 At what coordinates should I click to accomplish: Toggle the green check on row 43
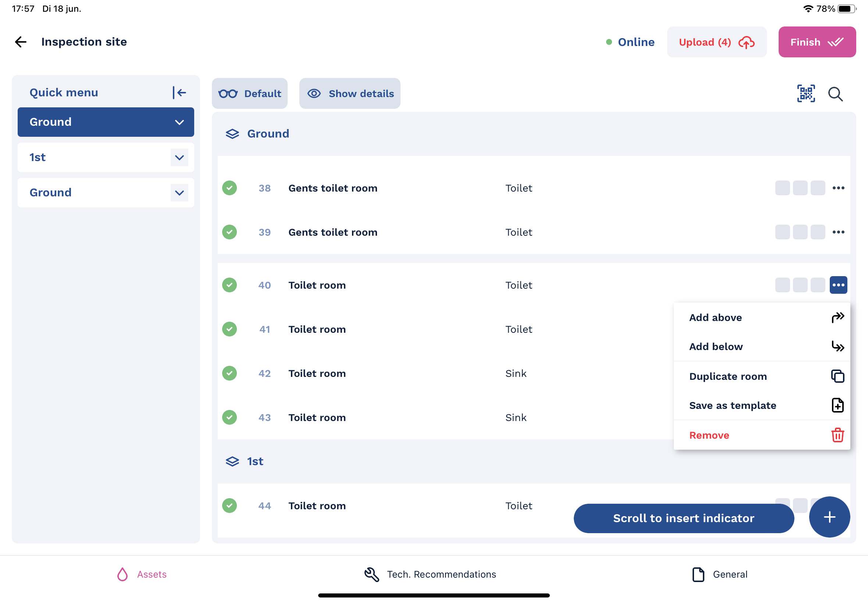click(x=230, y=417)
